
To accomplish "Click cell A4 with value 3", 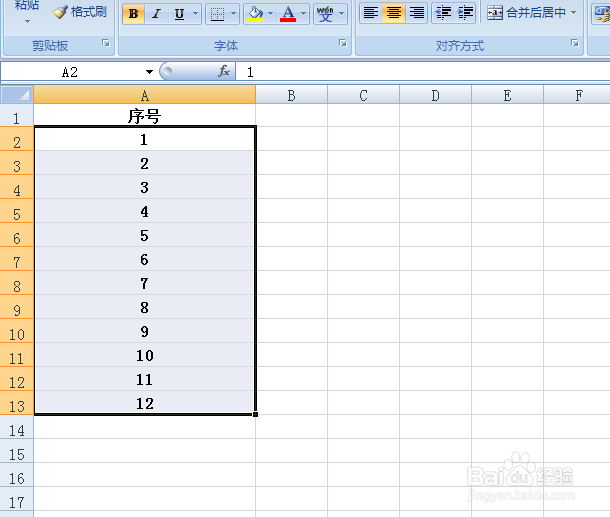I will pyautogui.click(x=145, y=187).
